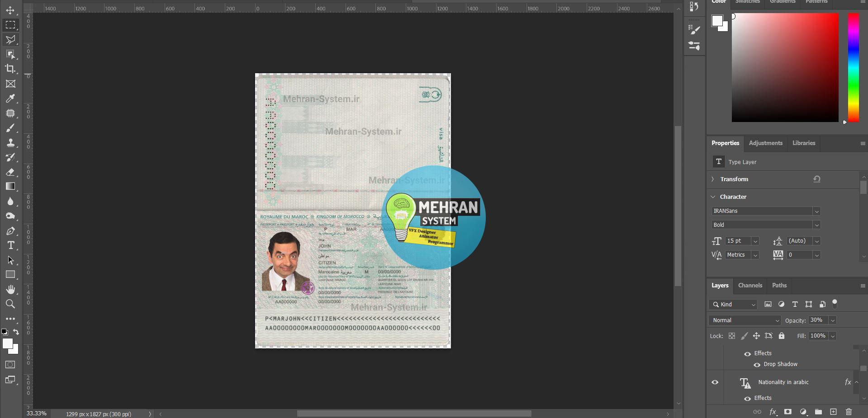Open the collapsed Brush Settings panel icon
868x418 pixels.
click(x=694, y=30)
